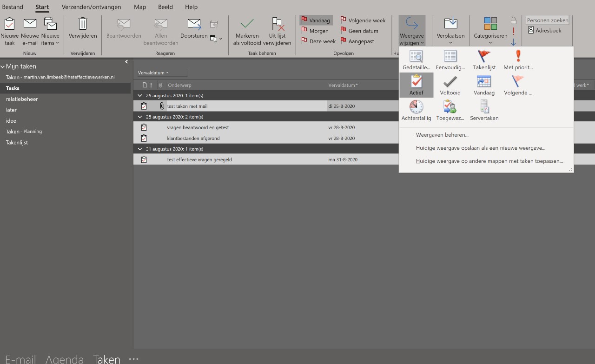The height and width of the screenshot is (364, 595).
Task: Switch to the Takenlijst view in gallery
Action: [x=484, y=60]
